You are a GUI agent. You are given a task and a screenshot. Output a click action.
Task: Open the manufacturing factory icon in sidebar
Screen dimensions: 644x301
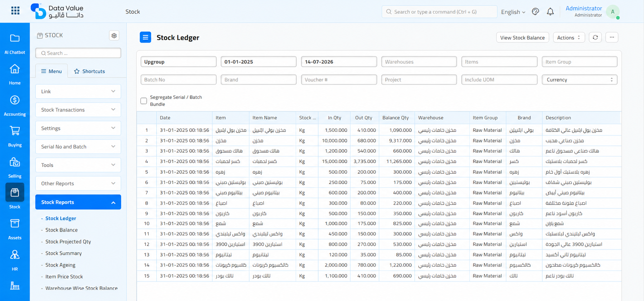[x=15, y=286]
